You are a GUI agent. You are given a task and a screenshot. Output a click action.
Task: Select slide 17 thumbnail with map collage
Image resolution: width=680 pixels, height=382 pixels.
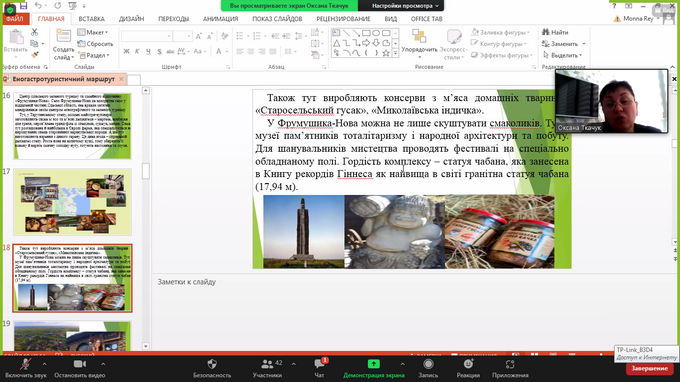(72, 202)
